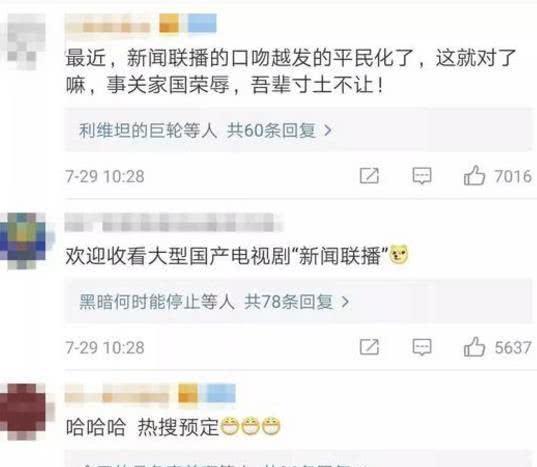Like the first comment with 7016 likes

[474, 176]
